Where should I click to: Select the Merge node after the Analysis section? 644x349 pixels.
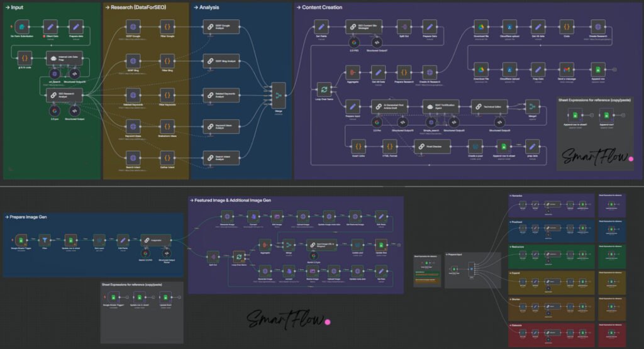click(280, 94)
